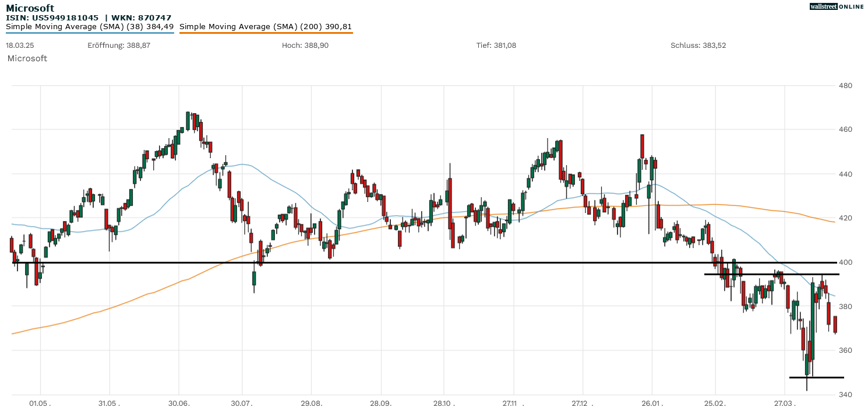The width and height of the screenshot is (868, 407).
Task: Click the 340 y-axis label
Action: [x=845, y=395]
